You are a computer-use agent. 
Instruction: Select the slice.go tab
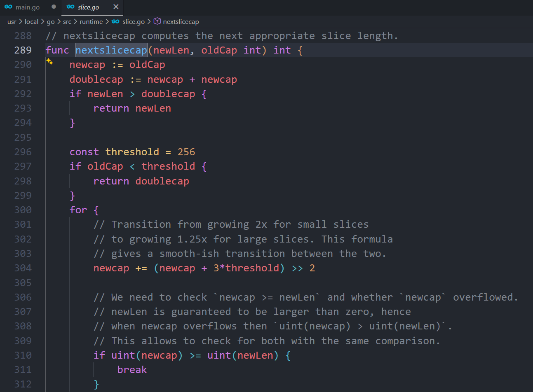tap(88, 7)
